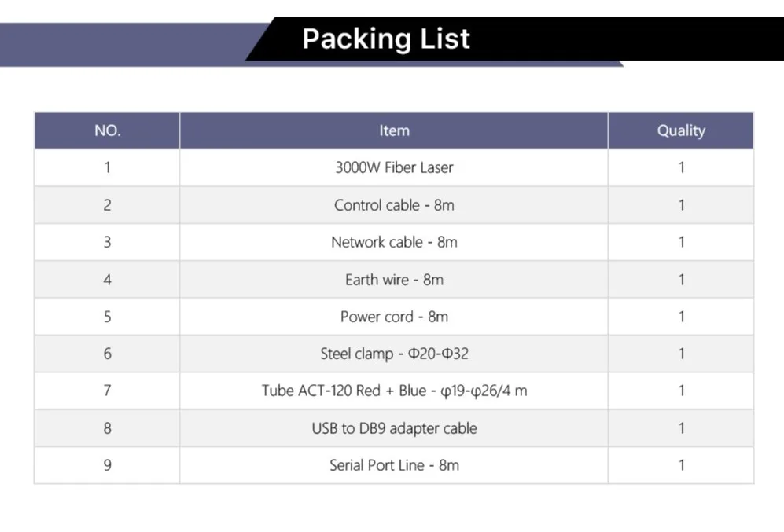
Task: Click the 3000W Fiber Laser cell
Action: click(394, 167)
